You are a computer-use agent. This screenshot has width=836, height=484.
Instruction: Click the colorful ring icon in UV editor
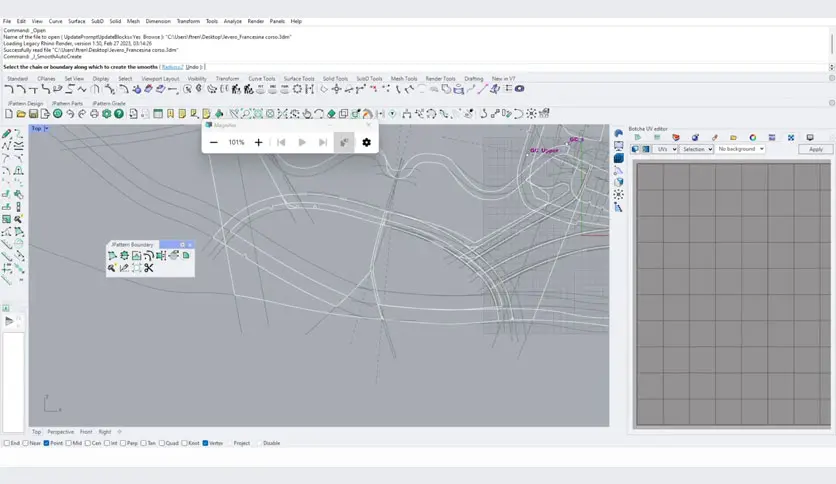[752, 138]
